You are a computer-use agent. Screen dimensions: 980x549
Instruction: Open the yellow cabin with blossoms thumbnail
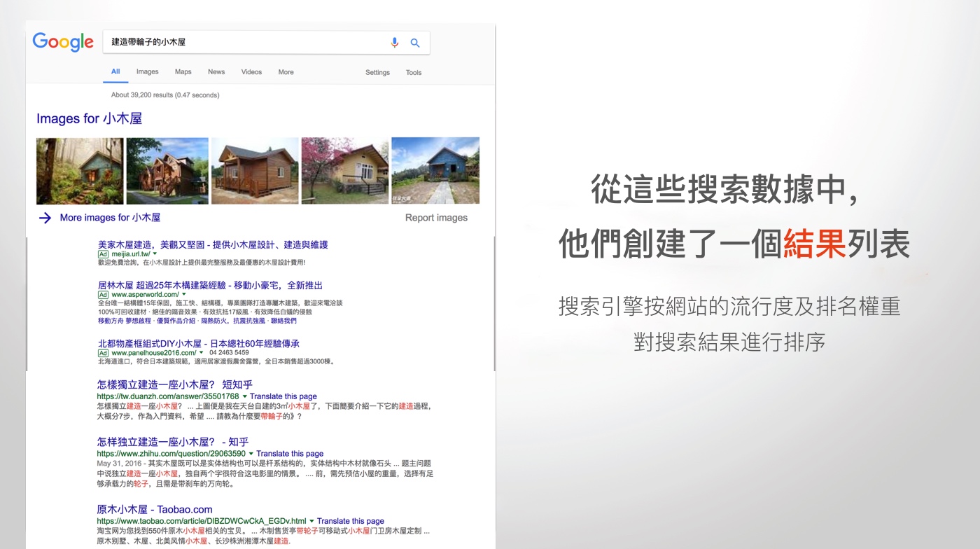point(344,171)
